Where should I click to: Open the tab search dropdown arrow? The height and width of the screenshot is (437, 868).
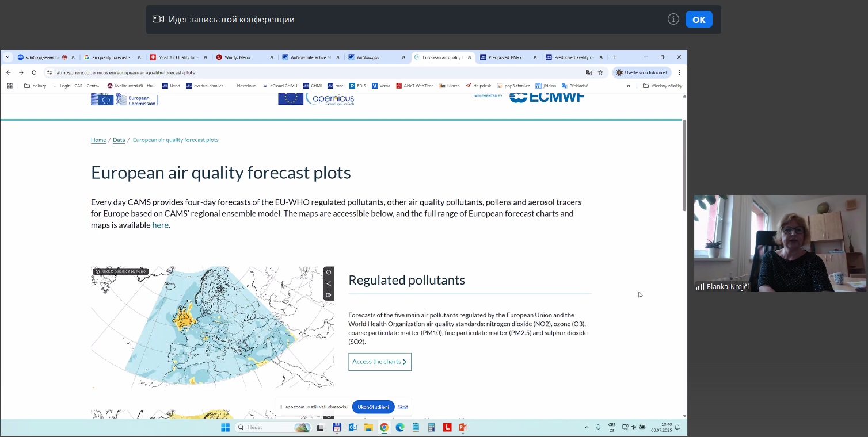tap(7, 57)
